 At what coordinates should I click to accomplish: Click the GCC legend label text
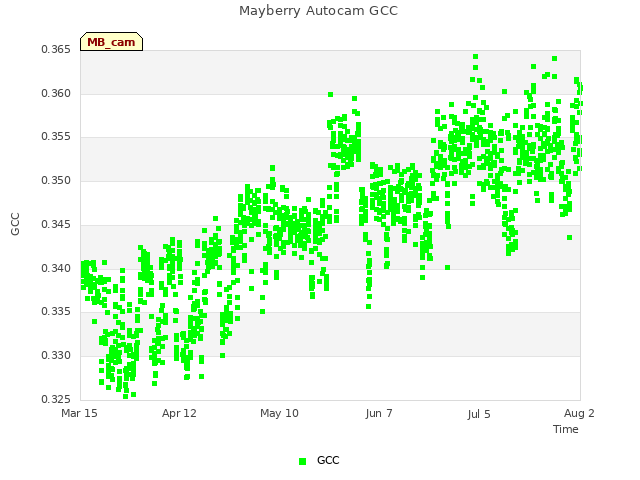[x=328, y=460]
